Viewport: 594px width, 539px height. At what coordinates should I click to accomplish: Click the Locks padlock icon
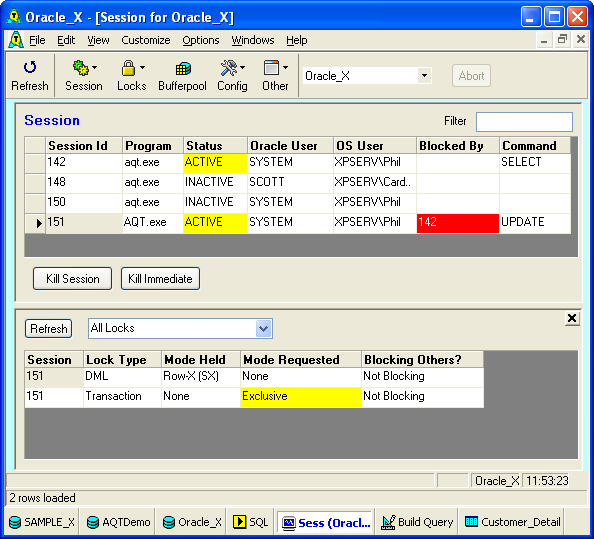pyautogui.click(x=128, y=68)
